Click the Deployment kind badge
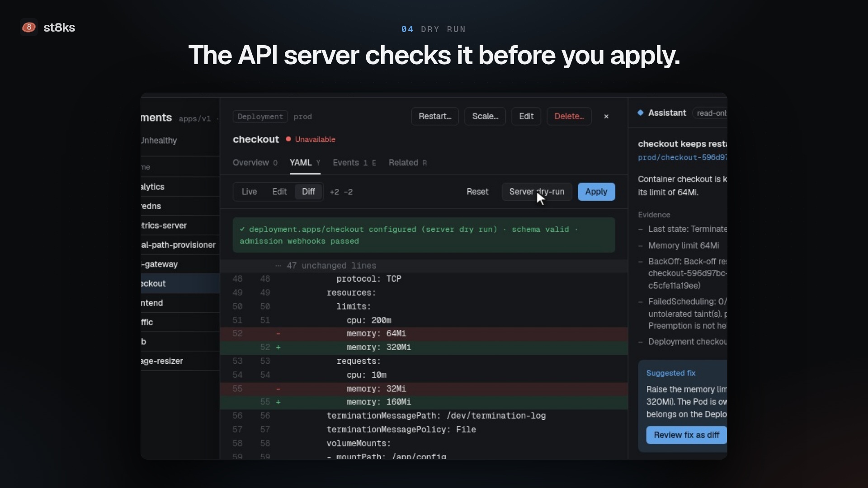The image size is (868, 488). [260, 117]
